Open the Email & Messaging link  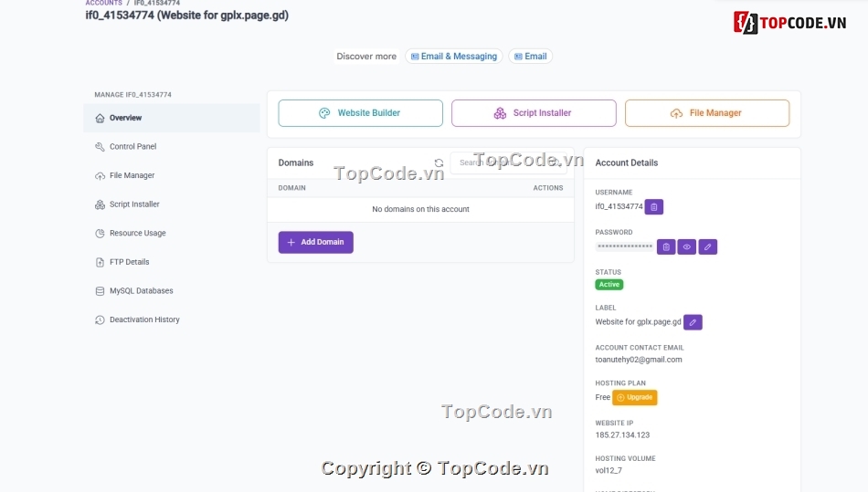click(454, 57)
